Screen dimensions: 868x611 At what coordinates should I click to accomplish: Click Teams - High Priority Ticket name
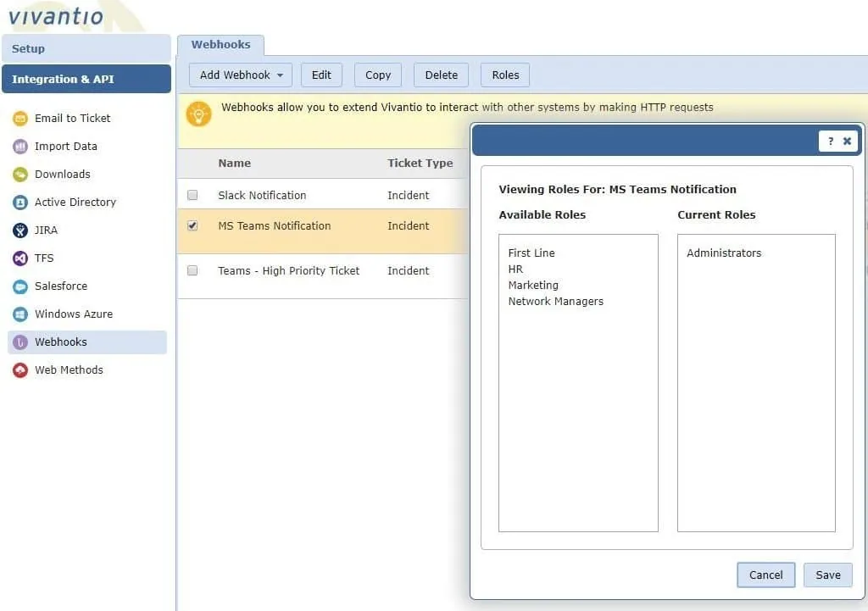(x=289, y=270)
